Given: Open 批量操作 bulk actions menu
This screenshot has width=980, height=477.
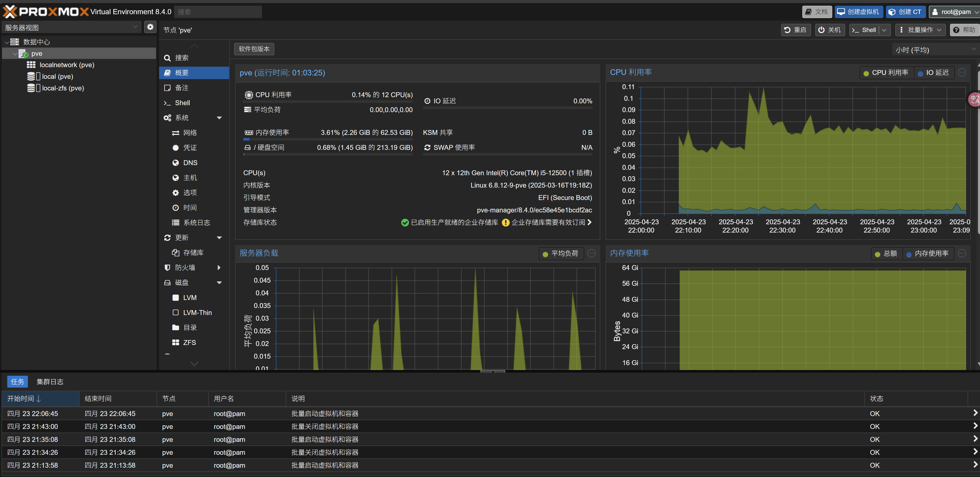Looking at the screenshot, I should click(920, 30).
